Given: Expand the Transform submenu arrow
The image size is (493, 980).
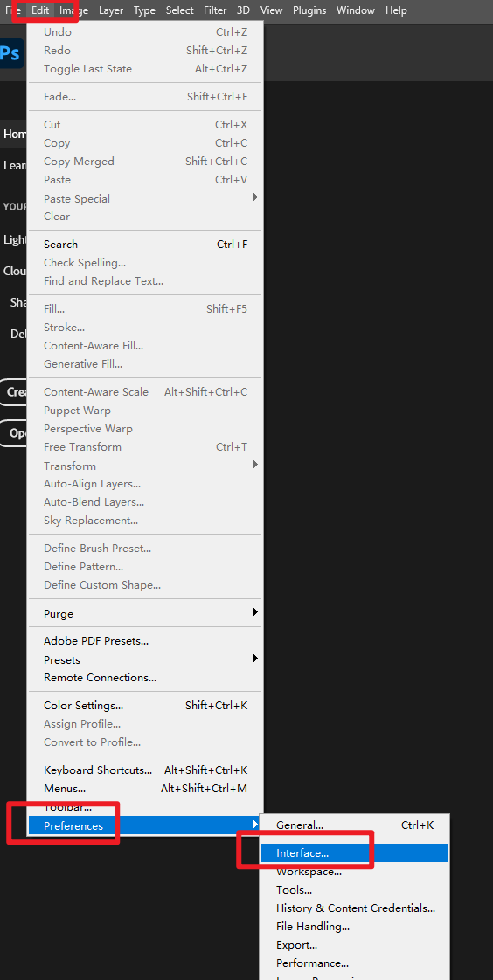Looking at the screenshot, I should pyautogui.click(x=255, y=465).
